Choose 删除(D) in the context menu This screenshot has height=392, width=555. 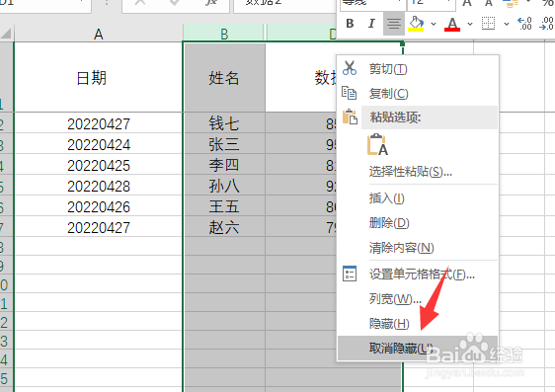click(418, 223)
